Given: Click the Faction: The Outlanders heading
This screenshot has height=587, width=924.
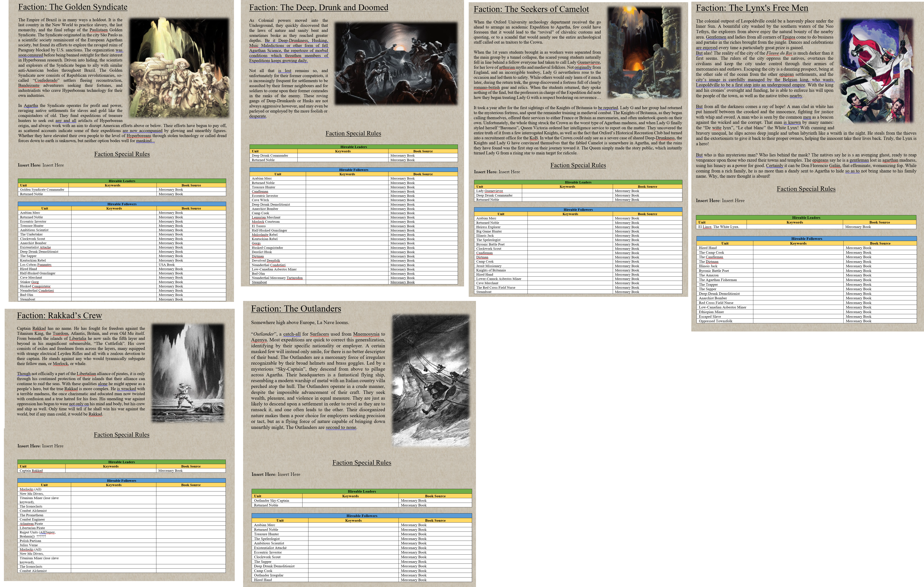Looking at the screenshot, I should (296, 309).
